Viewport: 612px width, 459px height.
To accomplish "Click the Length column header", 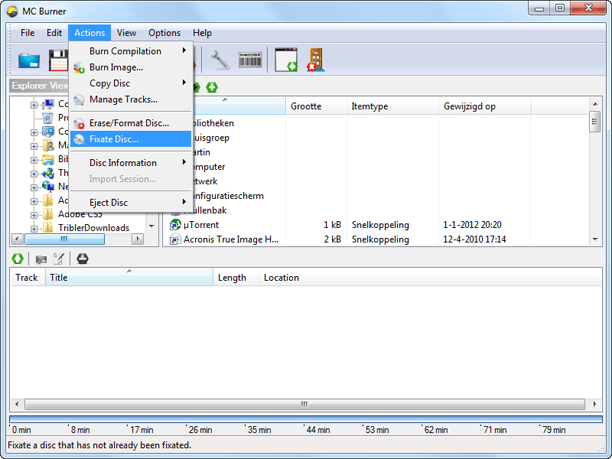I will point(236,278).
